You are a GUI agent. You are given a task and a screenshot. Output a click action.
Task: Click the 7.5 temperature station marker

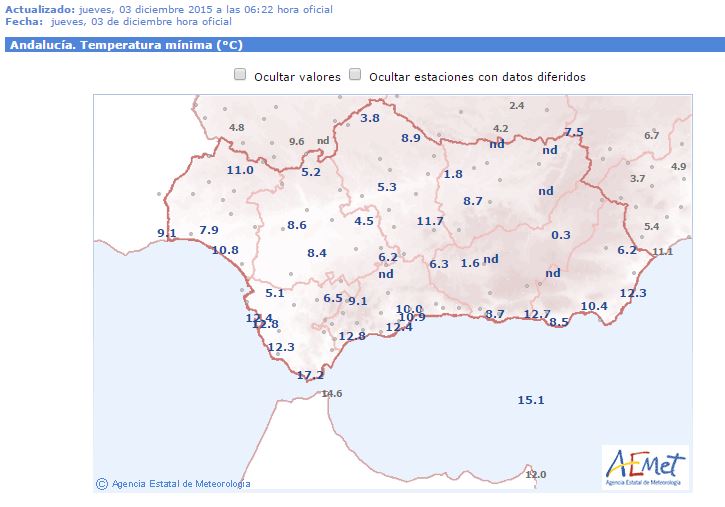click(x=574, y=132)
